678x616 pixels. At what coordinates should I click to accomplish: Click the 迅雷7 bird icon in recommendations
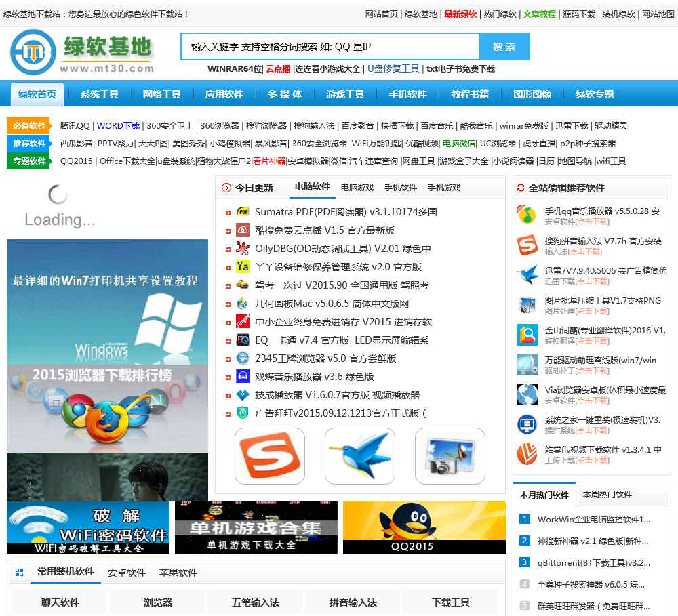point(527,275)
